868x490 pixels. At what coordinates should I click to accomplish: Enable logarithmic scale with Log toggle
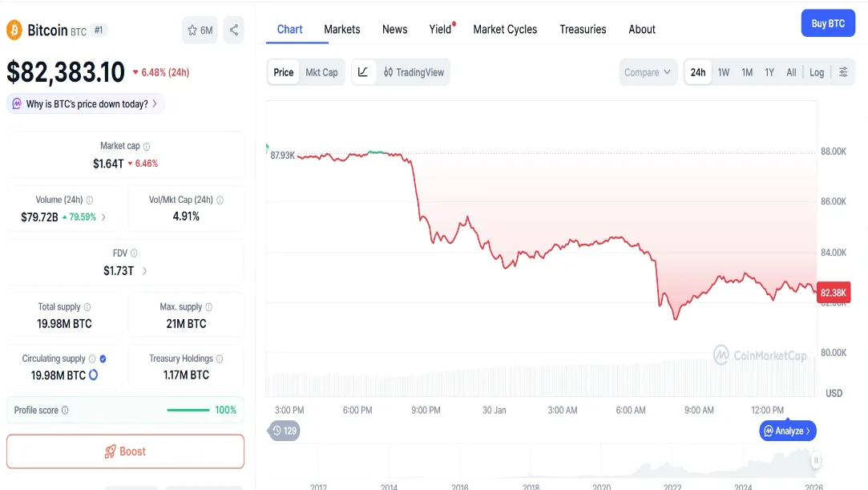tap(816, 72)
